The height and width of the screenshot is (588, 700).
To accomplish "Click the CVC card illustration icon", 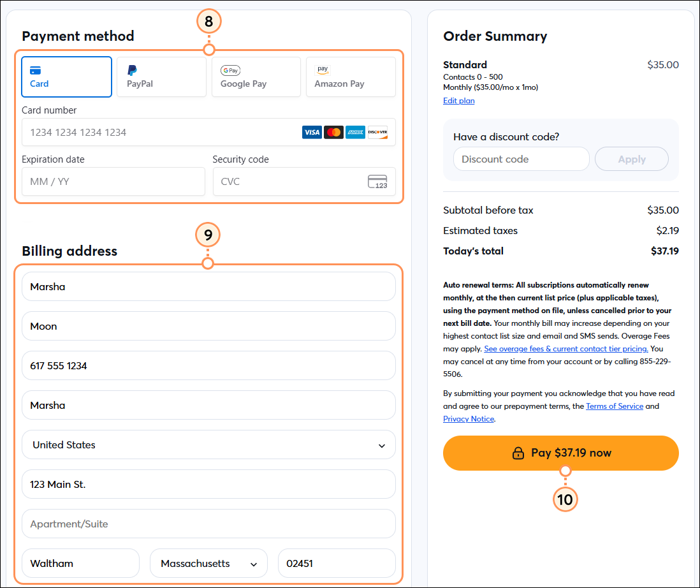I will (378, 181).
